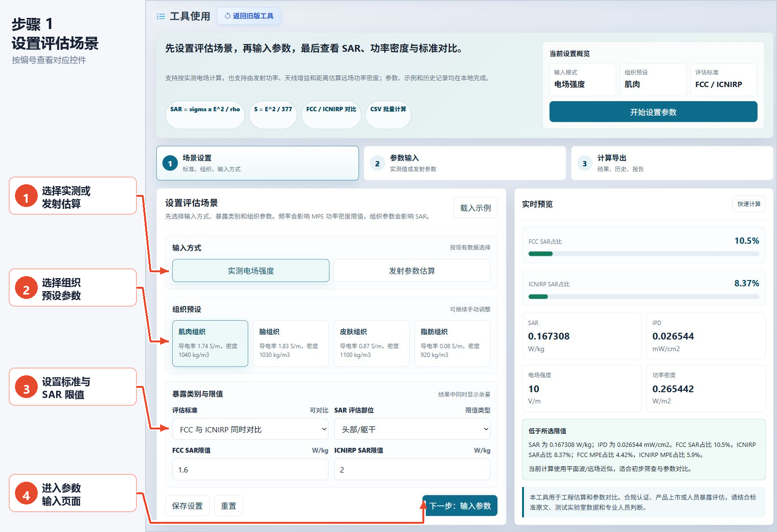Click FCC SAR限值 input field

click(251, 470)
